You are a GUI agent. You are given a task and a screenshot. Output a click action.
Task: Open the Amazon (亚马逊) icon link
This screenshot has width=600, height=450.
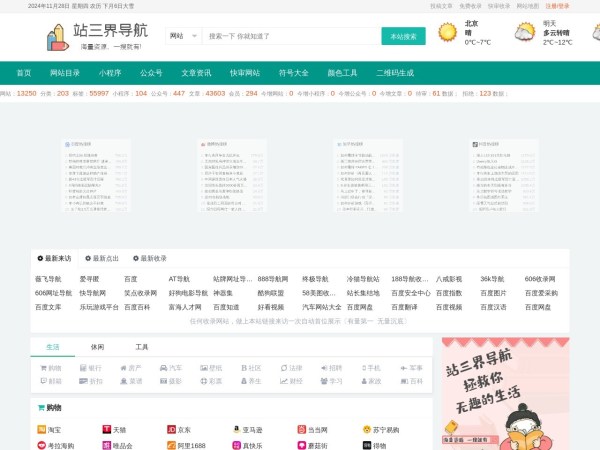(236, 429)
